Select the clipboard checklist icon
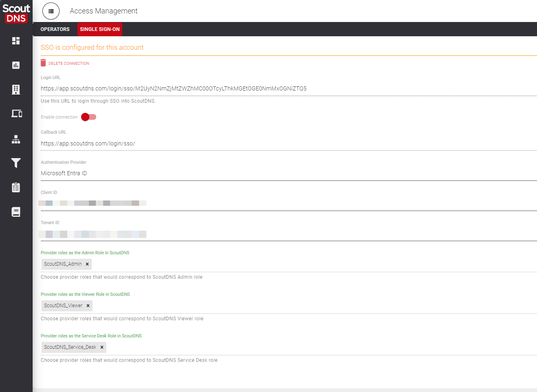The height and width of the screenshot is (392, 537). pyautogui.click(x=16, y=187)
